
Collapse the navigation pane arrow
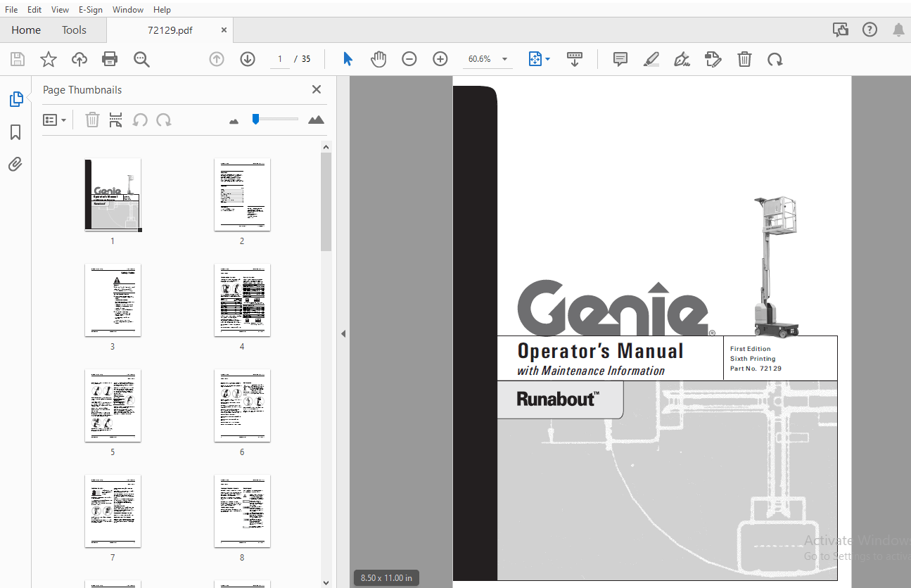coord(343,333)
